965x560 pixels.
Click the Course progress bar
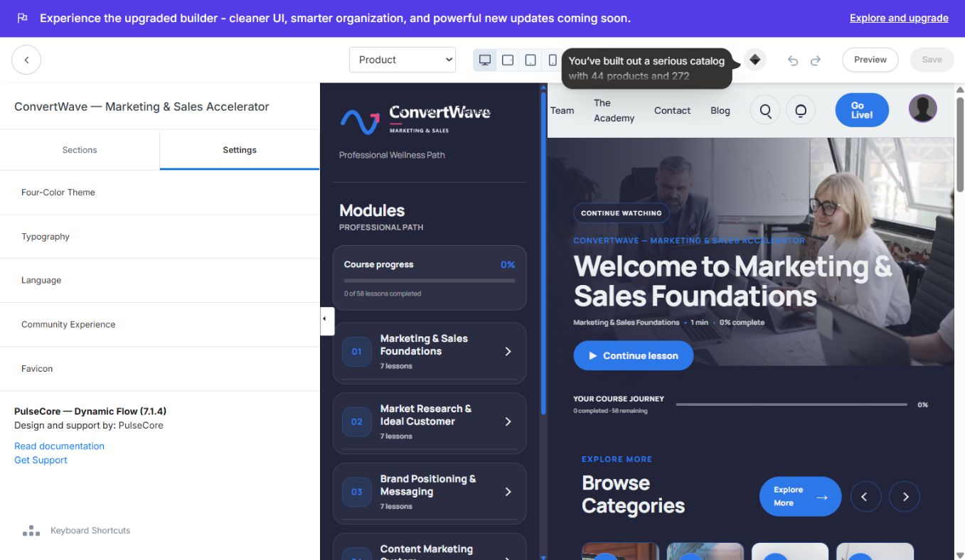pyautogui.click(x=430, y=281)
